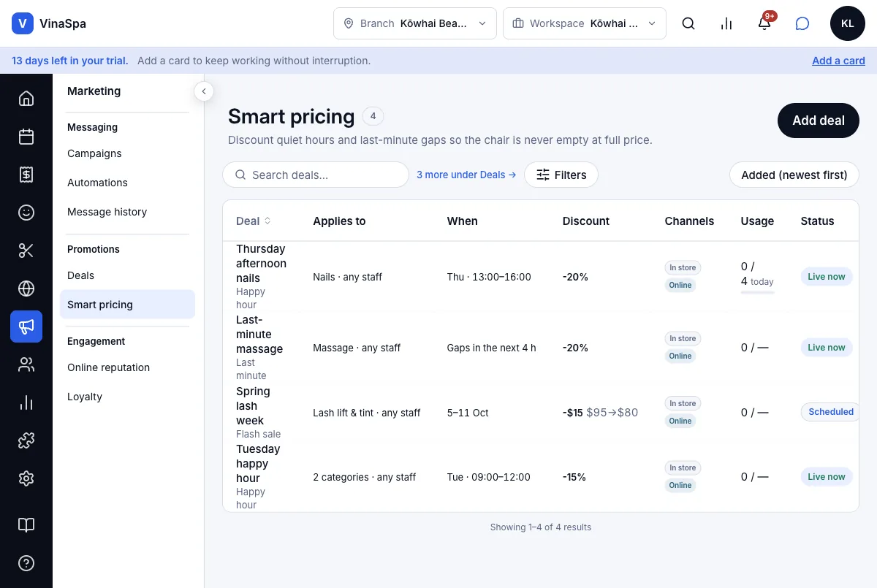Click Live now badge for Tuesday happy hour
877x588 pixels.
(827, 477)
